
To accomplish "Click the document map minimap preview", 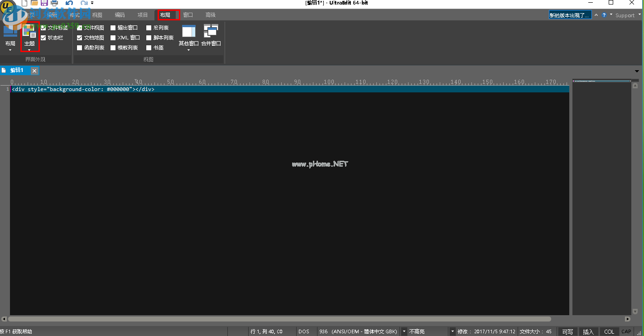I will [602, 81].
